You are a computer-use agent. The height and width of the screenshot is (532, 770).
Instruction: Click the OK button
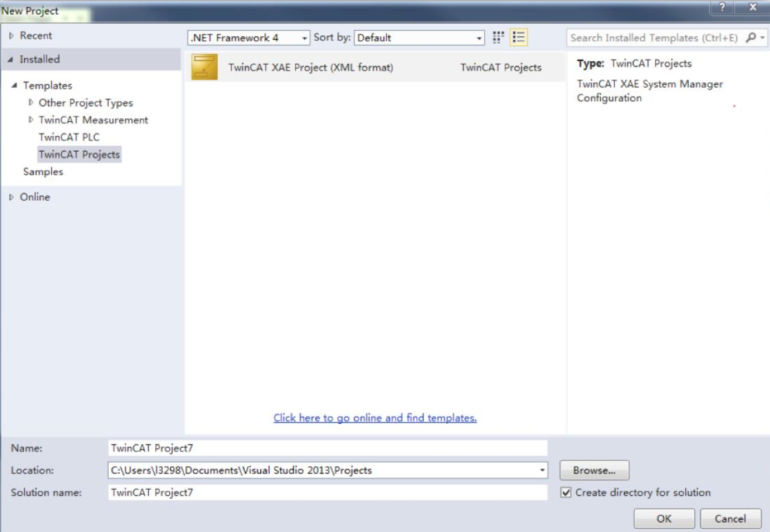point(664,518)
